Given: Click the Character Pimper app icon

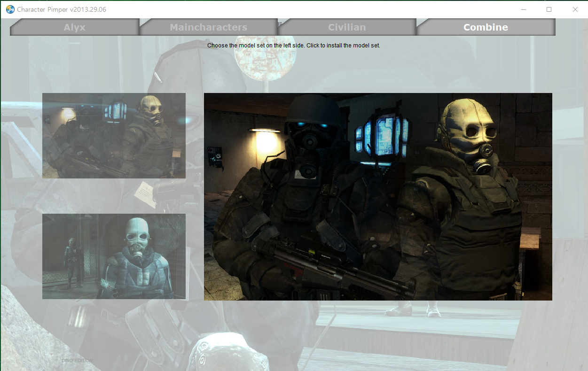Looking at the screenshot, I should (x=10, y=9).
